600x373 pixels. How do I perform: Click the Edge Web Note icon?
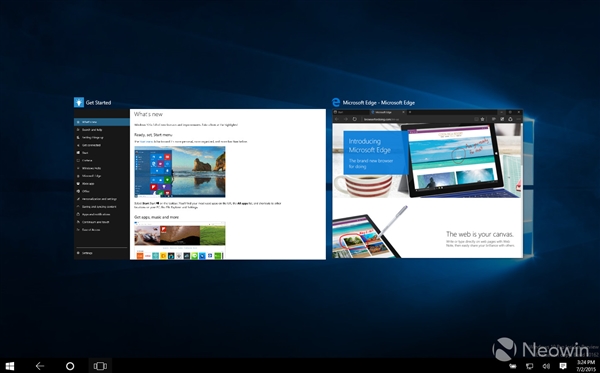(x=502, y=119)
